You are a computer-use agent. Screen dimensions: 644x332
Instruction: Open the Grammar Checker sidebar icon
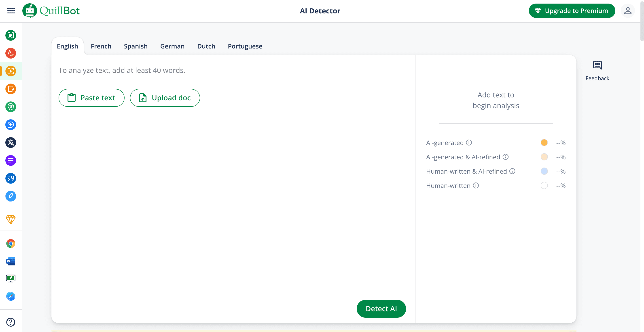(x=11, y=53)
